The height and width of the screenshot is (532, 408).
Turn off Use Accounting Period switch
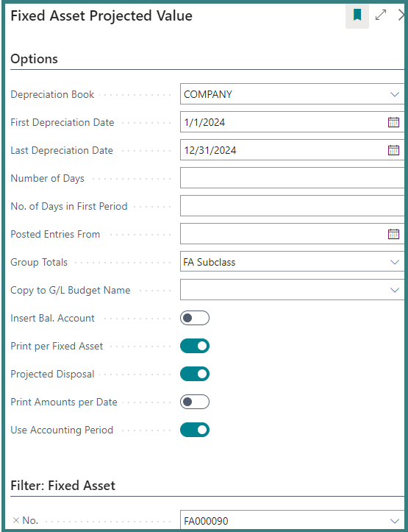coord(195,430)
